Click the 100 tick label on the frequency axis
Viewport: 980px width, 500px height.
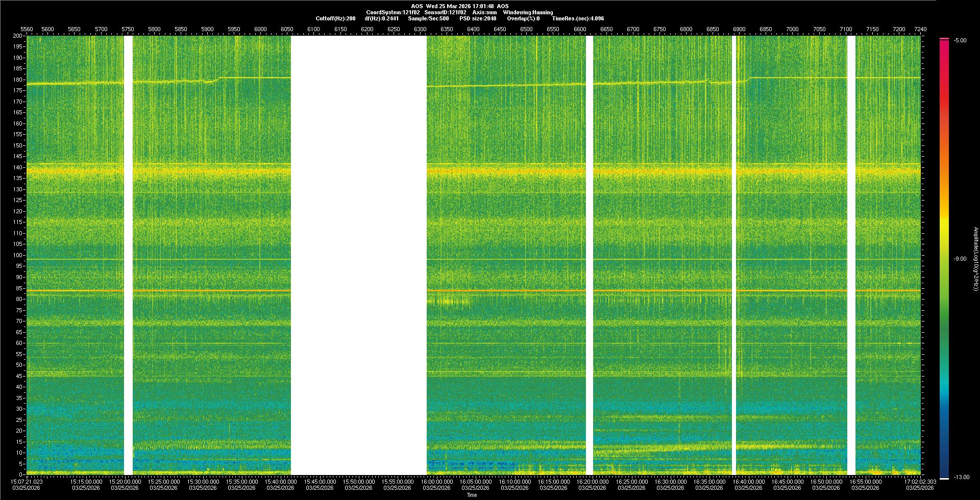18,255
